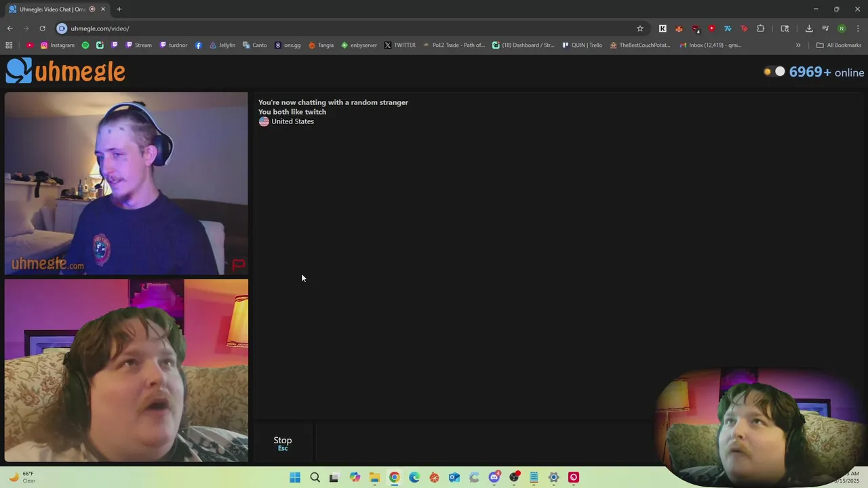Open Discord from the taskbar

[x=494, y=477]
